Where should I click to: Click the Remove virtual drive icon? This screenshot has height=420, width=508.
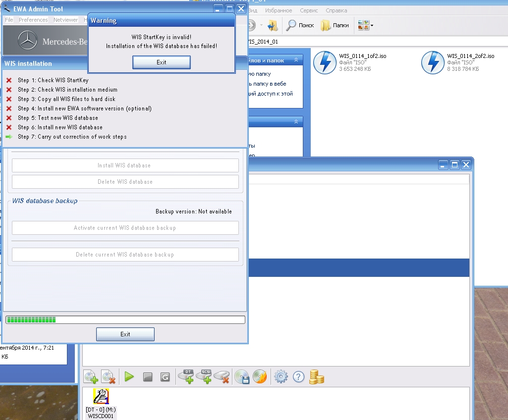(x=222, y=377)
